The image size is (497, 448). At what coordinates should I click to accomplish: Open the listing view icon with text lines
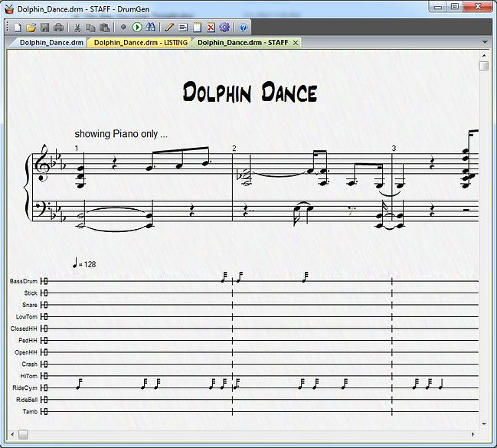pos(183,28)
